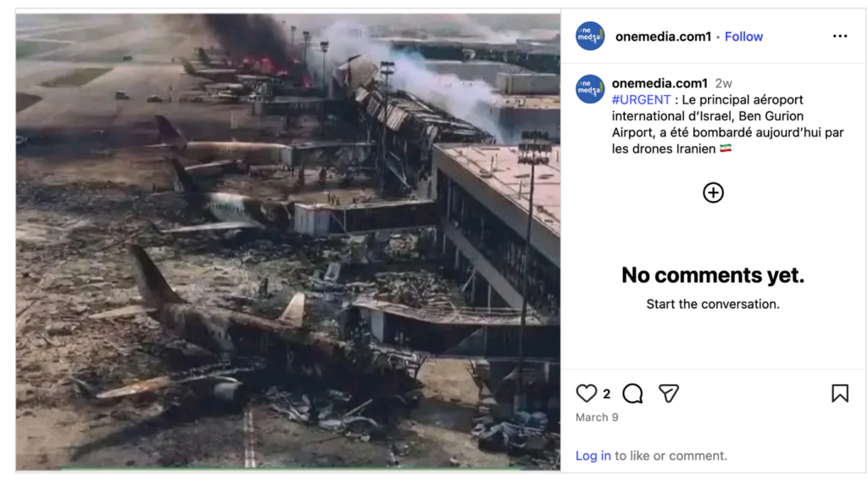Load more comments with plus circle
The width and height of the screenshot is (868, 487).
(x=713, y=193)
